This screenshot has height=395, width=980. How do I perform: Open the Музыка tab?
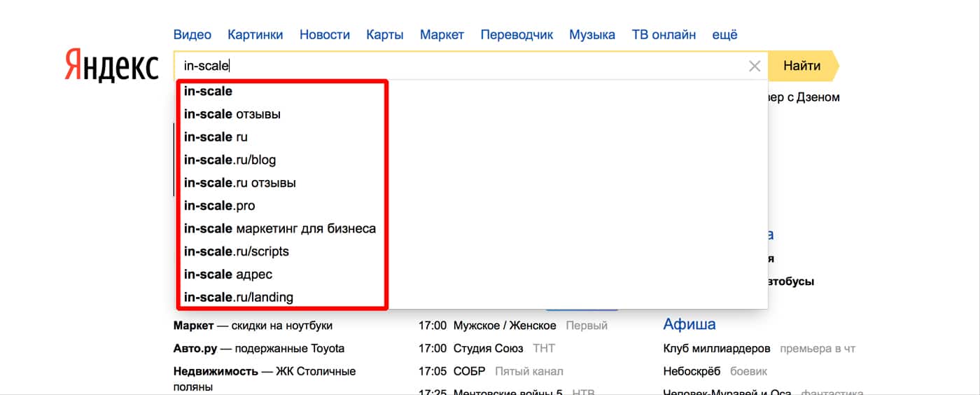click(592, 34)
